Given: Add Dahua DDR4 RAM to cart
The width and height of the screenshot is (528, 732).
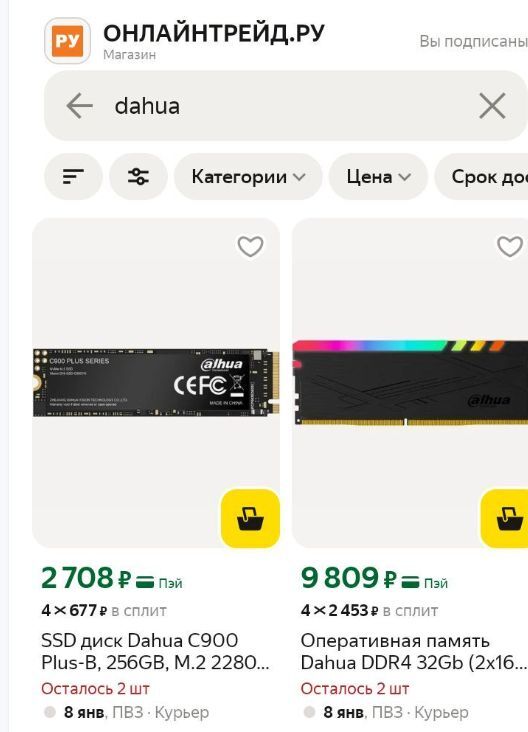Looking at the screenshot, I should [505, 519].
